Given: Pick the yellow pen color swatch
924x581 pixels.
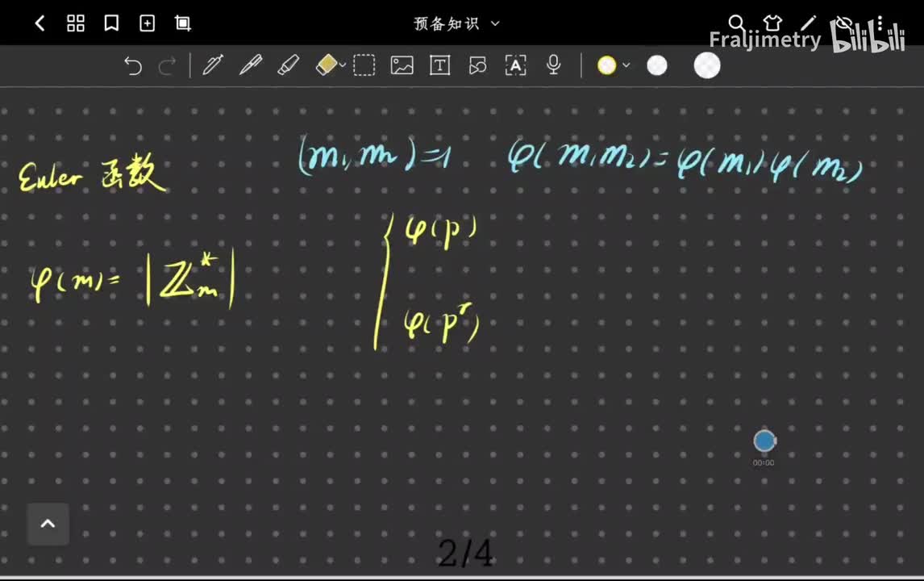Looking at the screenshot, I should tap(606, 65).
